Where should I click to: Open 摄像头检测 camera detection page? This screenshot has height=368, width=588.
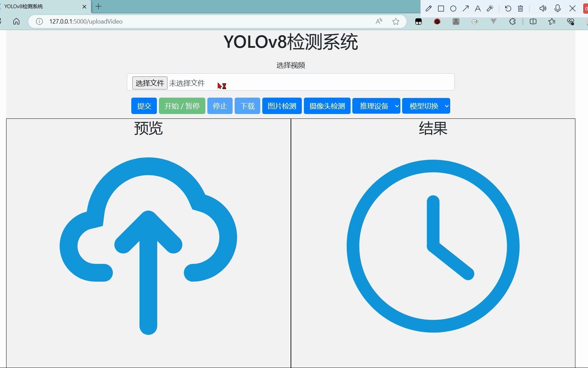[x=327, y=106]
